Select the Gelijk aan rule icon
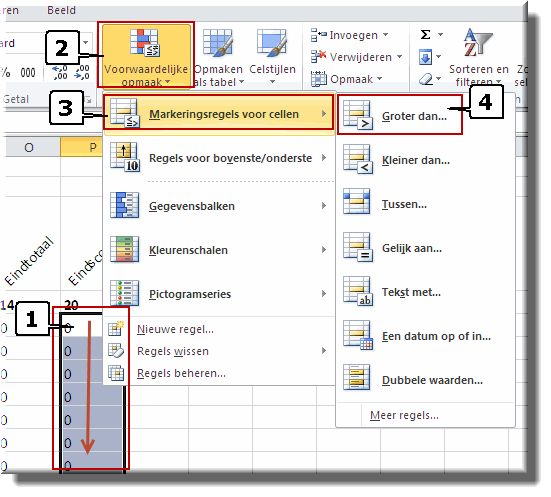Image resolution: width=551 pixels, height=497 pixels. pyautogui.click(x=358, y=247)
